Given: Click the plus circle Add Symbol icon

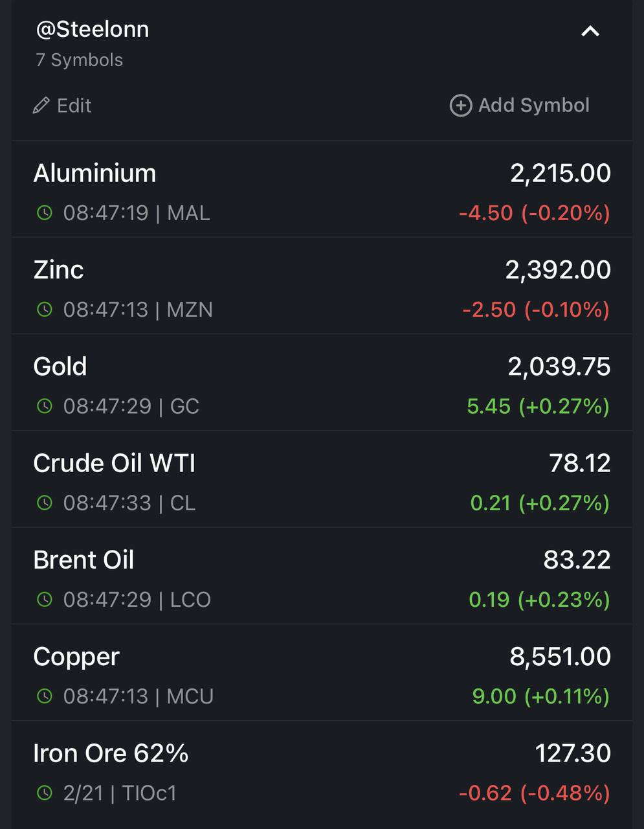Looking at the screenshot, I should click(461, 106).
